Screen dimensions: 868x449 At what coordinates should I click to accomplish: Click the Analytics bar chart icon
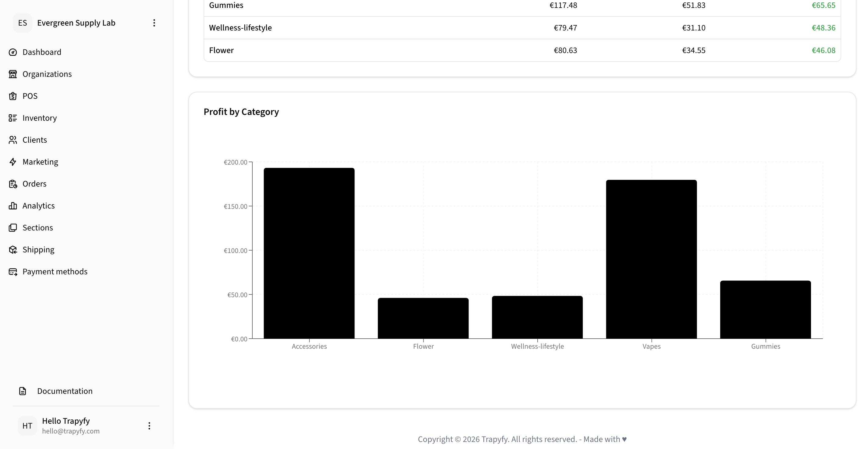tap(13, 206)
